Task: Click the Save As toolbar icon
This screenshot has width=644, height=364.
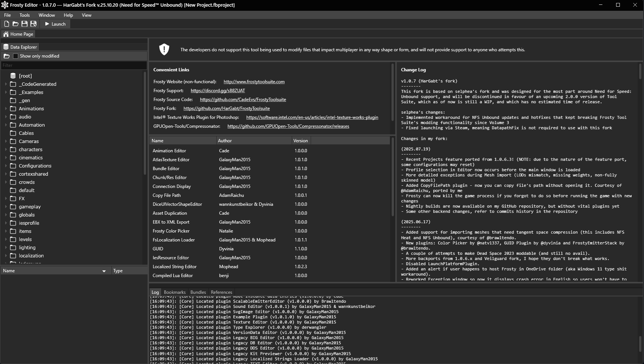Action: [33, 24]
